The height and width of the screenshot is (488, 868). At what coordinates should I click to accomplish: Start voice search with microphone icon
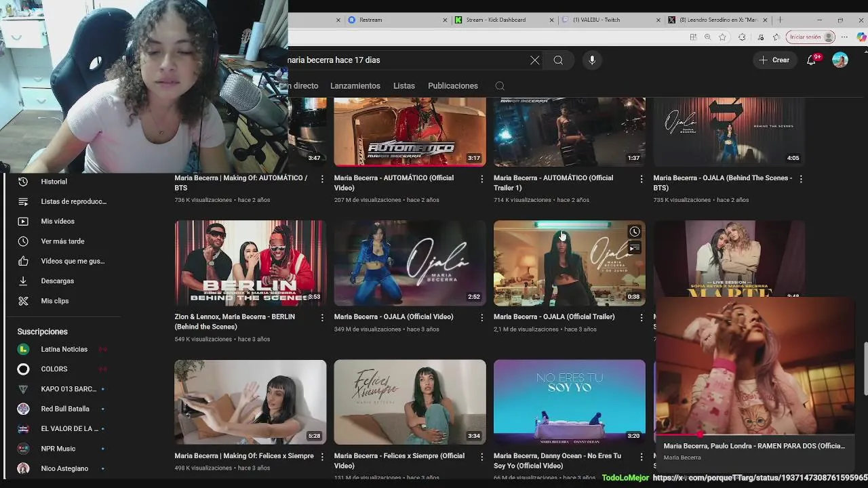point(592,60)
